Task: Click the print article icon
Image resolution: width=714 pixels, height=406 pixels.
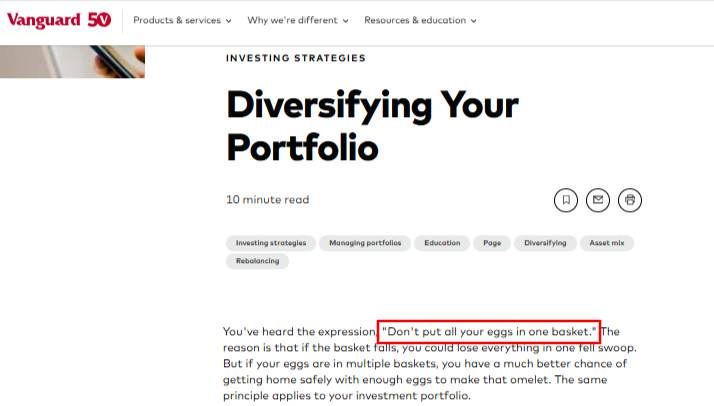Action: [630, 200]
